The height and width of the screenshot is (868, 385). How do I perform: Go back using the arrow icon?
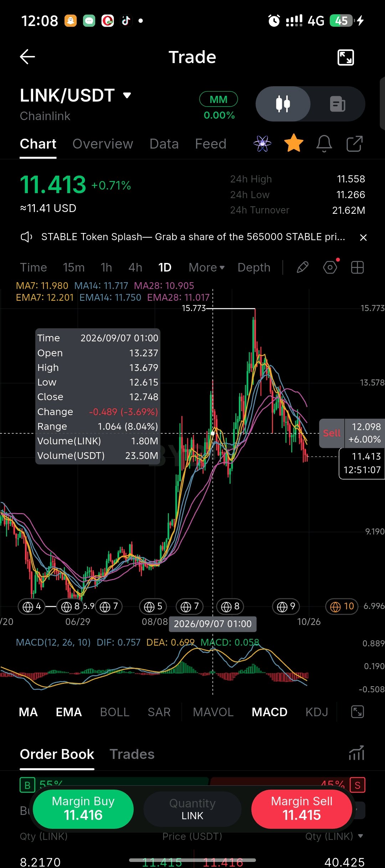(27, 57)
